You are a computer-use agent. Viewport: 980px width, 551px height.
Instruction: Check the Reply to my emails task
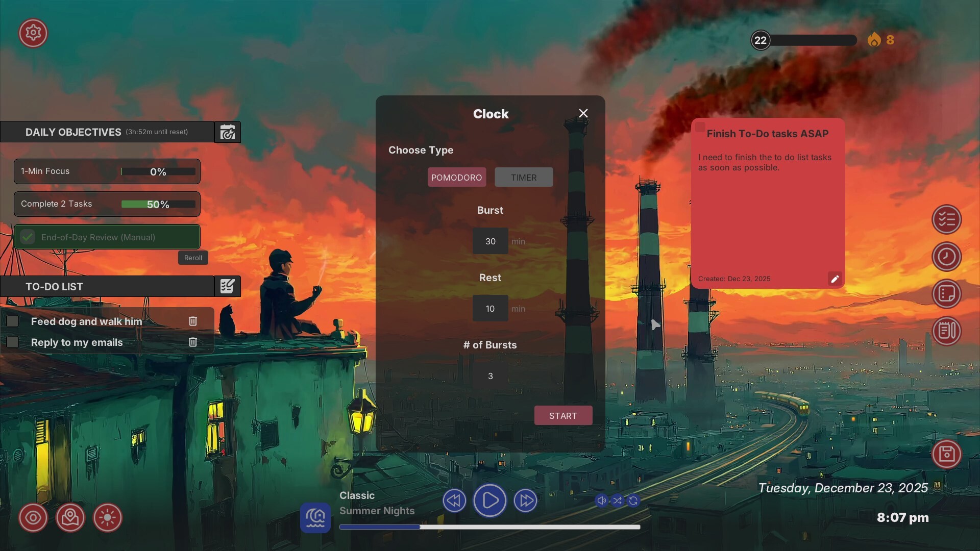[12, 342]
